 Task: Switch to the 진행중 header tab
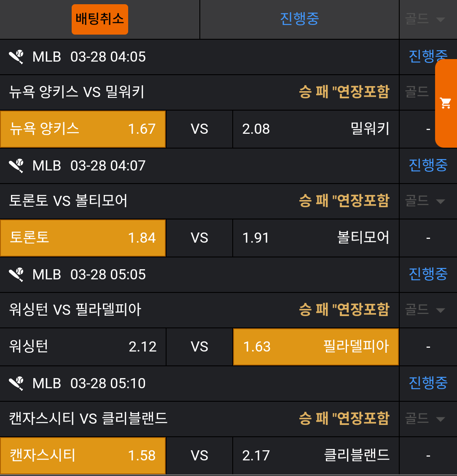click(299, 19)
